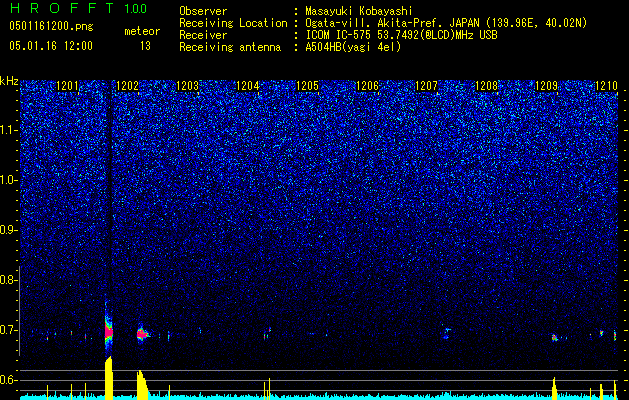Click the 1.1 kHz frequency axis label
Viewport: 629px width, 400px height.
tap(9, 130)
